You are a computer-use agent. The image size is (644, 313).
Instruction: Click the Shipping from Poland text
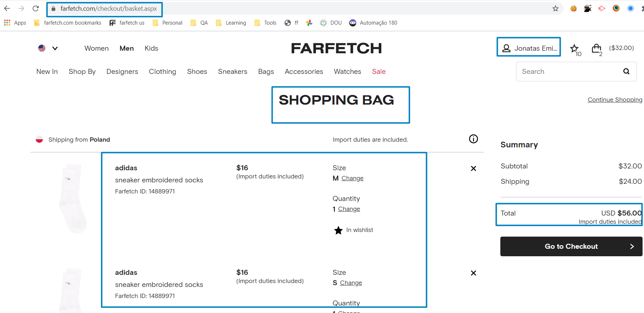[x=79, y=140]
